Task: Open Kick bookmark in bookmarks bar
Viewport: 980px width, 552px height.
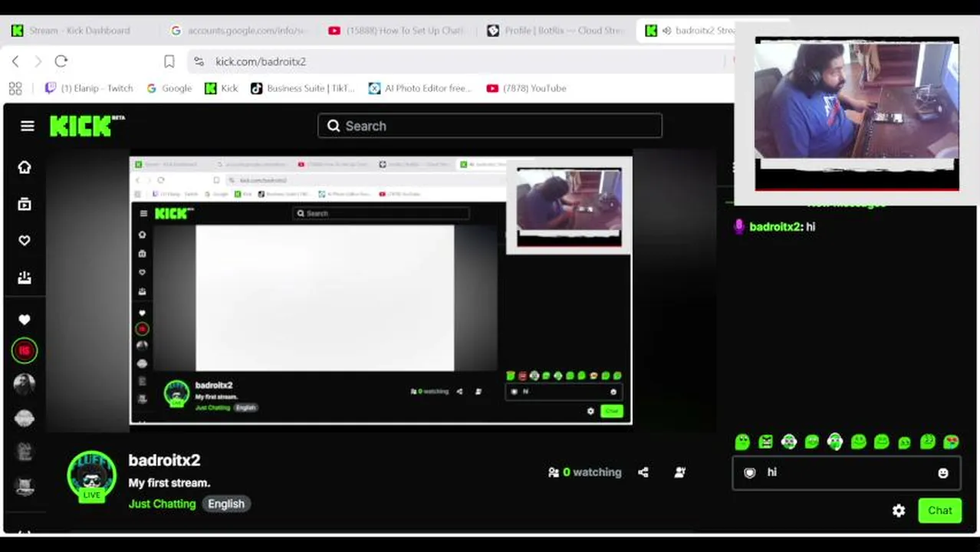Action: 222,88
